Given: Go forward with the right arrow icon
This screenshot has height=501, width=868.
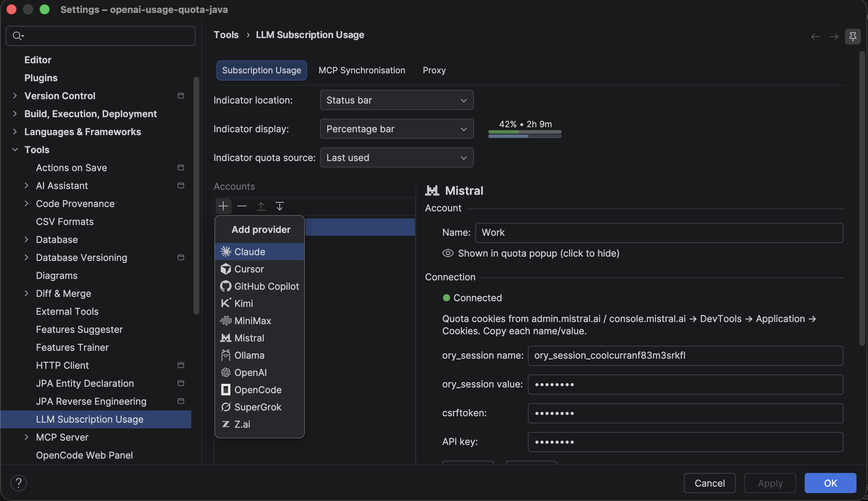Looking at the screenshot, I should [834, 36].
